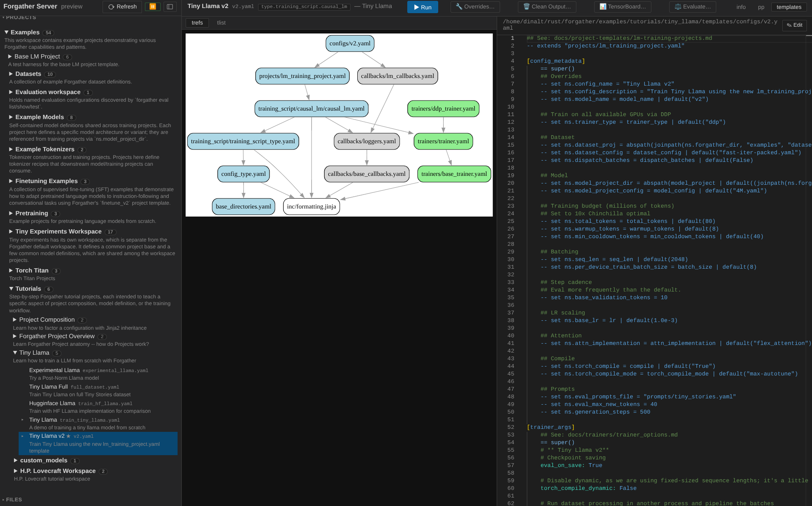Expand the Evaluation workspace group
Screen dimensions: 812x506
[x=11, y=92]
